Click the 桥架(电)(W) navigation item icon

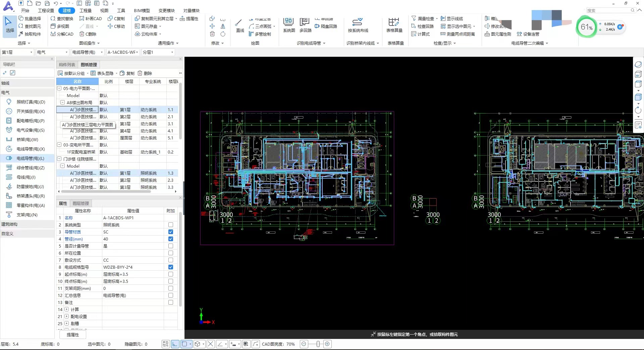pos(9,139)
